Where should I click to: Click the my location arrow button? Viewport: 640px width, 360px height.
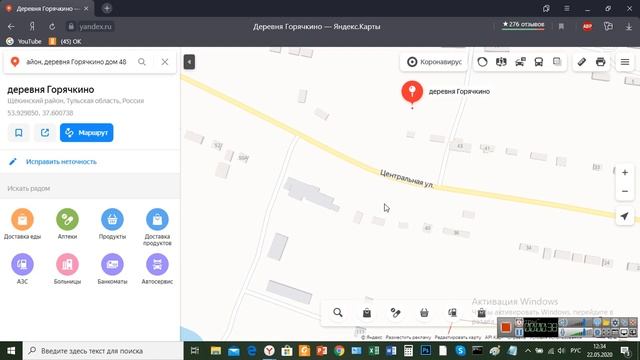click(625, 216)
